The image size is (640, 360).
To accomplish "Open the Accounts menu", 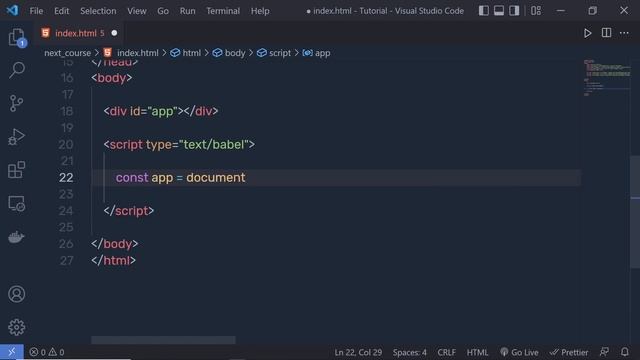I will pyautogui.click(x=17, y=294).
